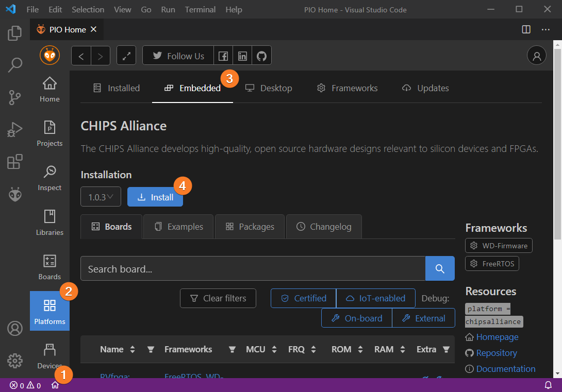Switch to the Desktop platforms tab

click(x=269, y=88)
